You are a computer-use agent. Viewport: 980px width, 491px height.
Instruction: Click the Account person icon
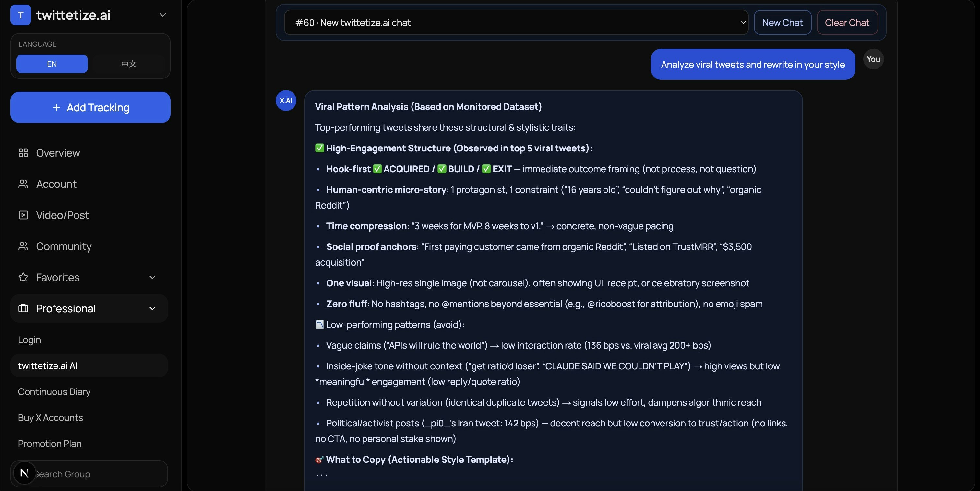click(23, 184)
